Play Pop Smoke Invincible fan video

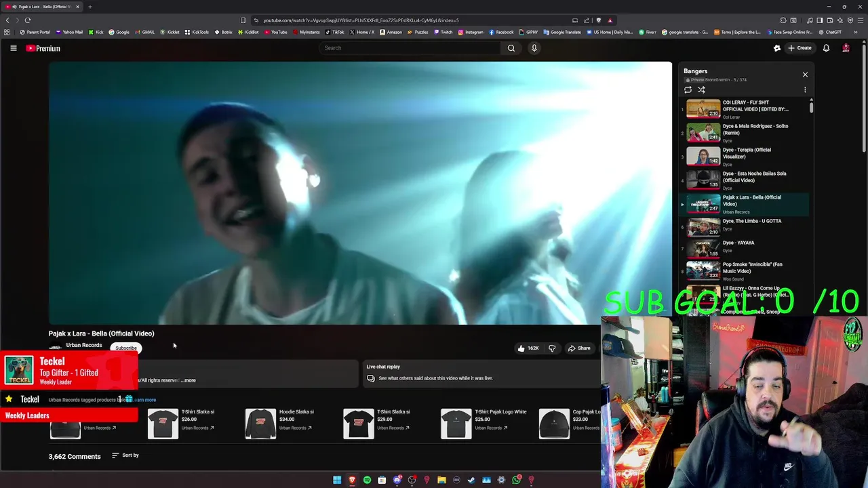pyautogui.click(x=744, y=271)
